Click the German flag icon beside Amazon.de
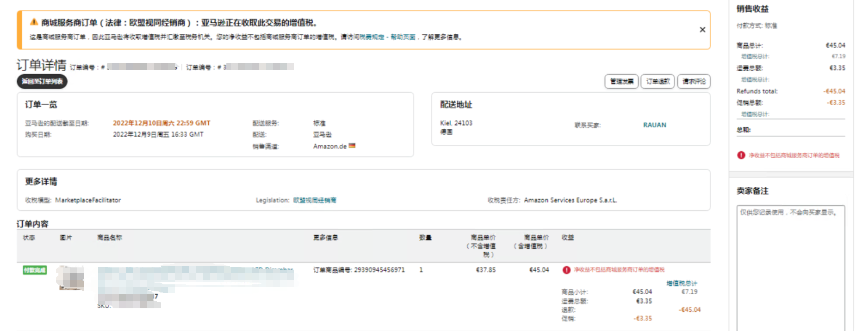868x331 pixels. click(352, 146)
